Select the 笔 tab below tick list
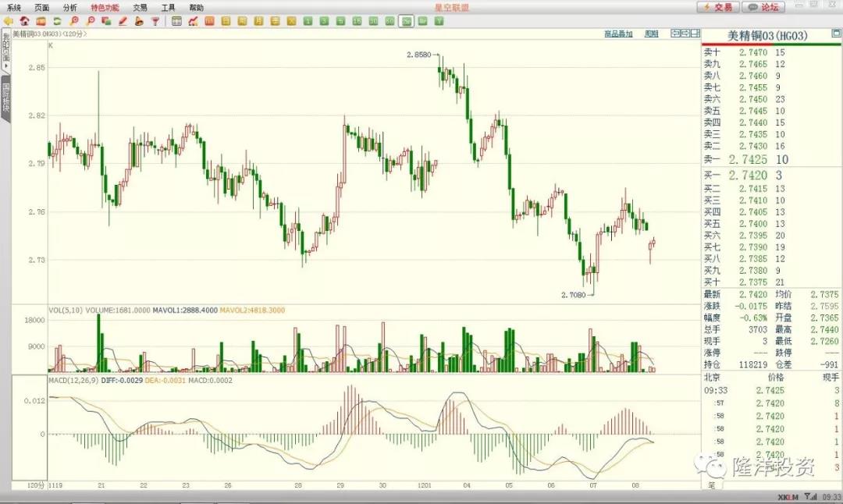Viewport: 843px width, 504px height. click(x=711, y=485)
